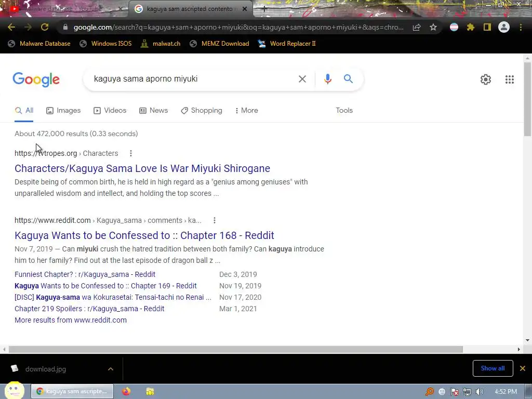Image resolution: width=532 pixels, height=399 pixels.
Task: Open the Chapter 169 - Reddit sublink
Action: tap(105, 286)
